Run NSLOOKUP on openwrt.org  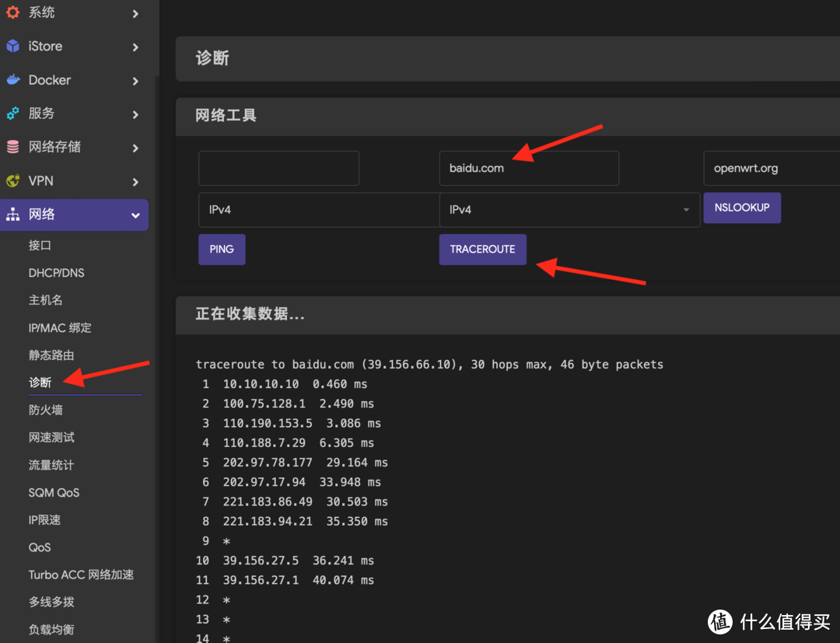742,208
